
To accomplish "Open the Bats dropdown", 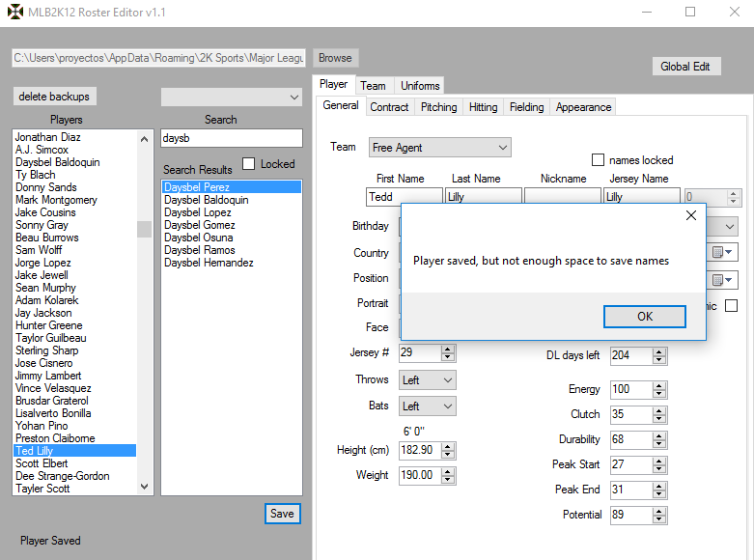I will (x=427, y=406).
